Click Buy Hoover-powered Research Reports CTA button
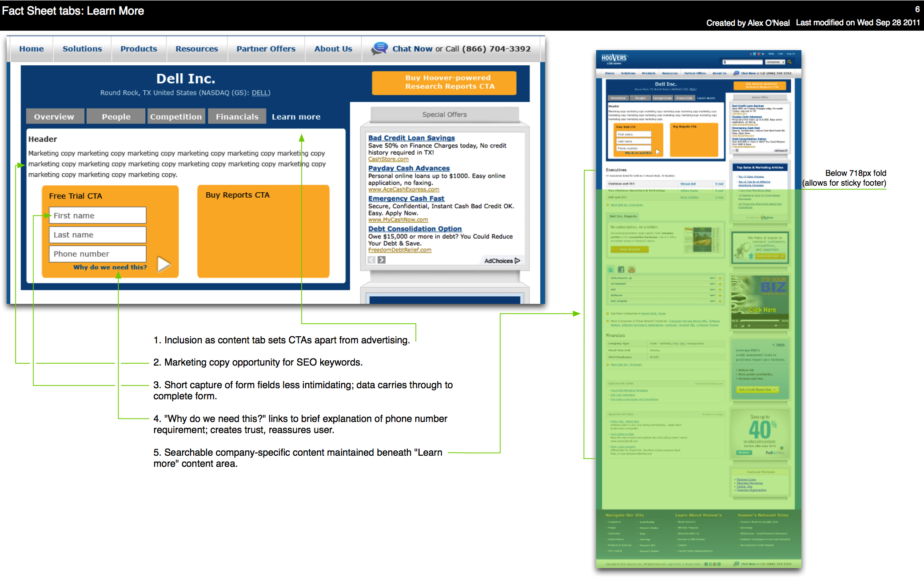The height and width of the screenshot is (581, 924). pyautogui.click(x=444, y=82)
